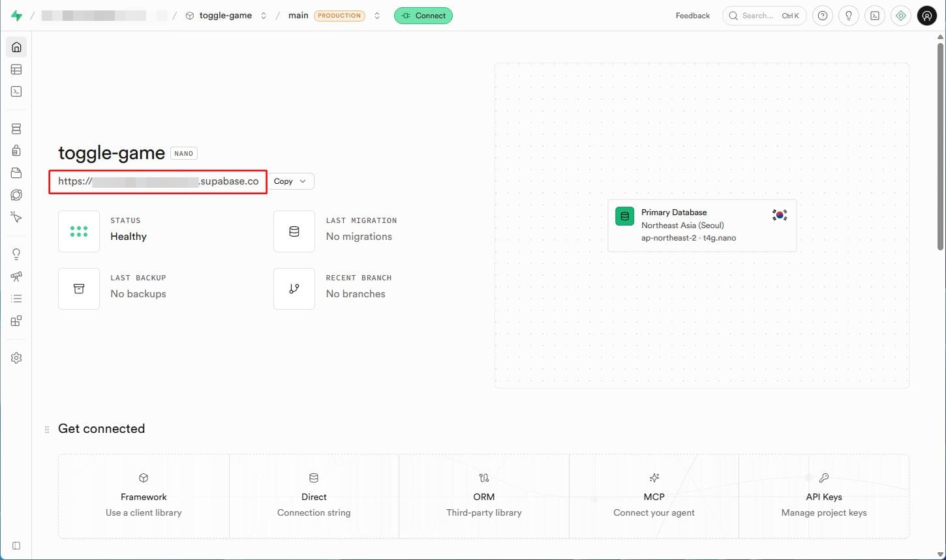Expand the main branch switcher
The image size is (946, 560).
pyautogui.click(x=377, y=16)
